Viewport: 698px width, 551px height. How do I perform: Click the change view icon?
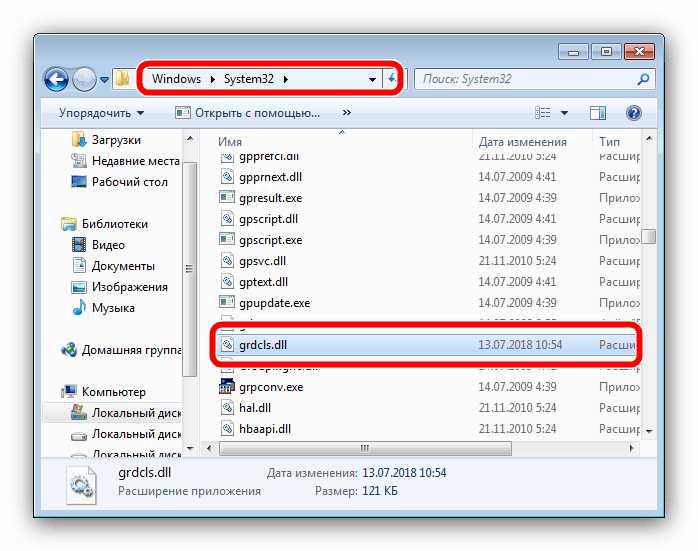click(x=542, y=113)
